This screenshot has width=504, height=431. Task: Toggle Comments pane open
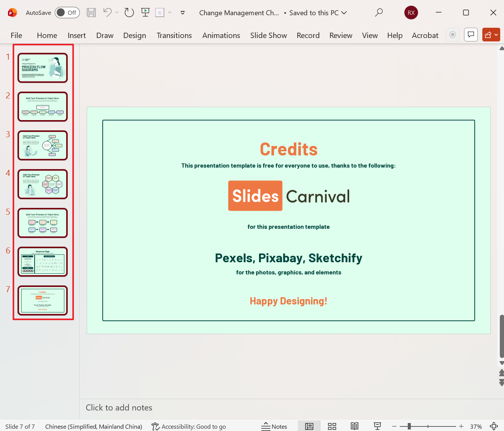(471, 35)
